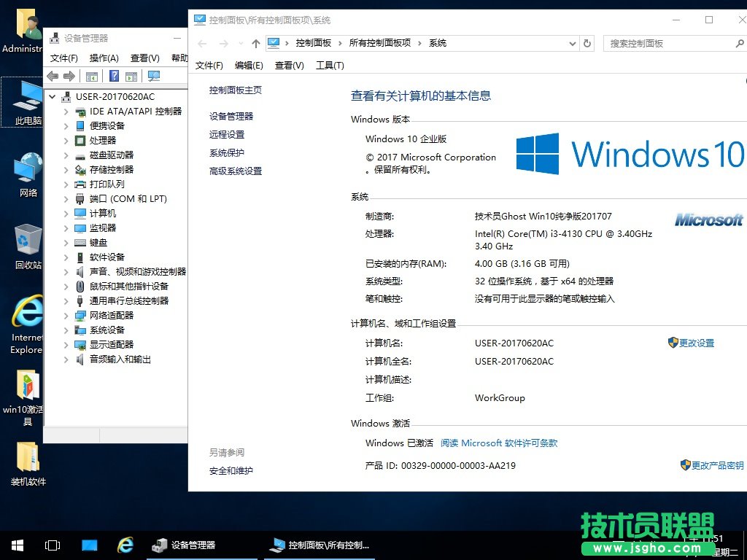Expand the 处理器 node
Viewport: 747px width, 560px height.
(66, 141)
